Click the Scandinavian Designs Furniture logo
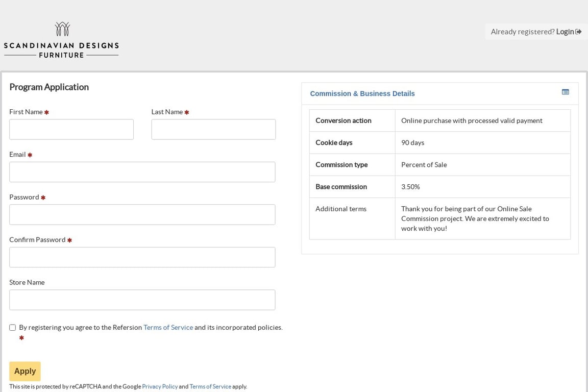The width and height of the screenshot is (588, 392). [x=61, y=40]
